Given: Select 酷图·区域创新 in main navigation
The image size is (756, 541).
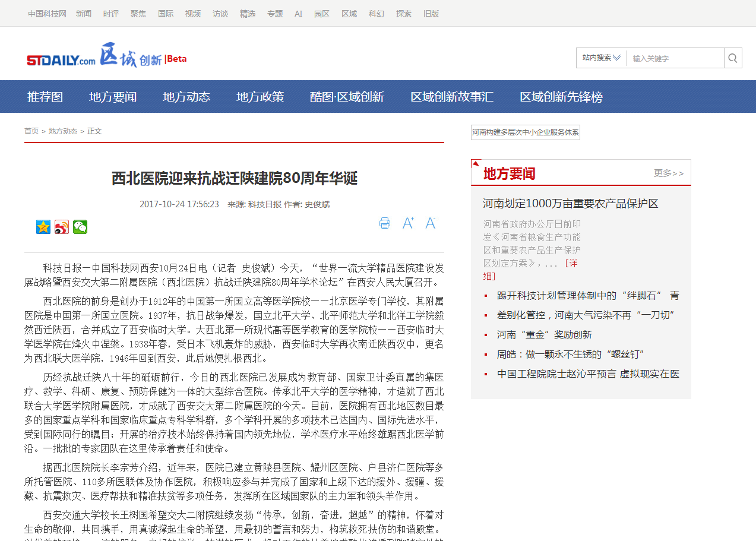Looking at the screenshot, I should pos(347,97).
